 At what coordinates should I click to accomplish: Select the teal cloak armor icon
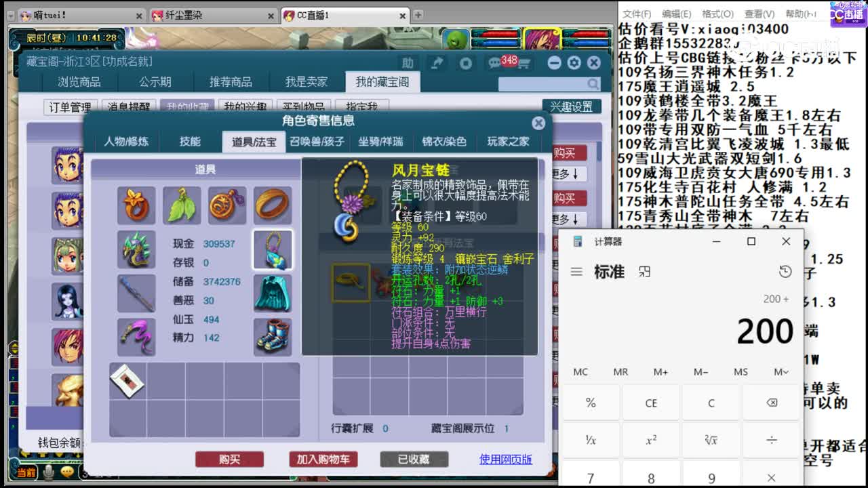(x=273, y=293)
